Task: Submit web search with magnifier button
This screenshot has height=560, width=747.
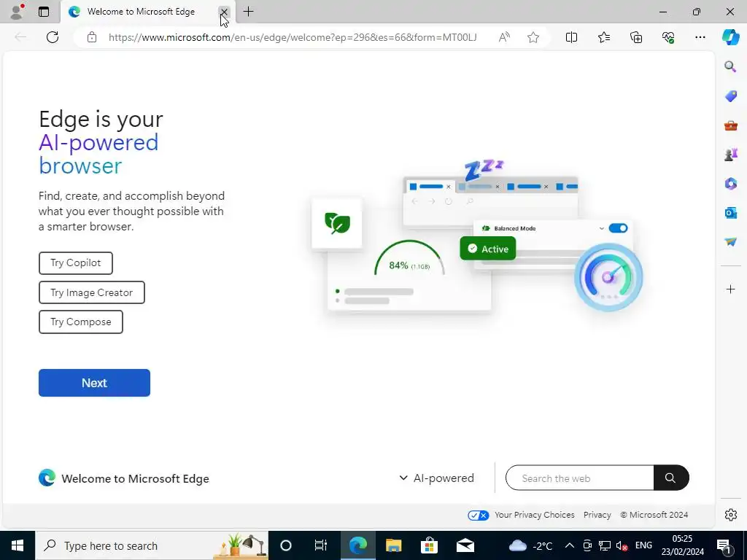Action: [x=671, y=478]
